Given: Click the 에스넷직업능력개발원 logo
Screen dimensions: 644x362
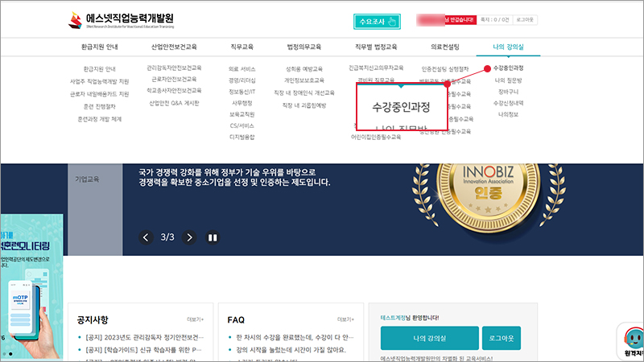Looking at the screenshot, I should coord(122,20).
